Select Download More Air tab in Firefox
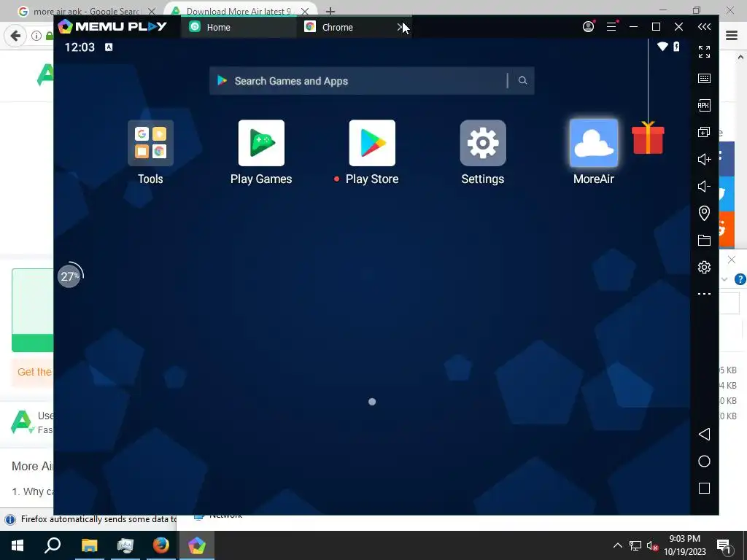This screenshot has width=747, height=560. [x=239, y=11]
